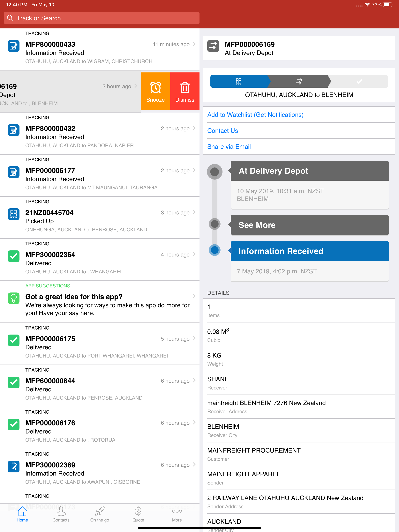This screenshot has height=532, width=399.
Task: Tap delivered checkmark for MFP300002364
Action: [14, 256]
